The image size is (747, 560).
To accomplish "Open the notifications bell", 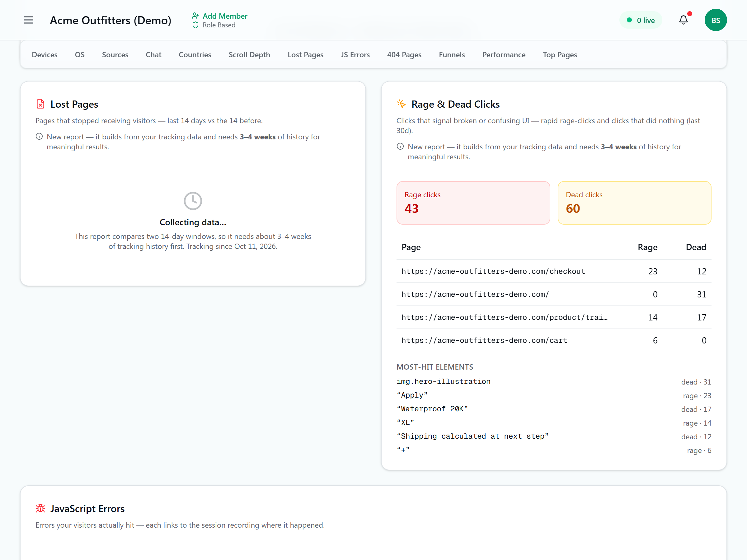I will coord(684,20).
